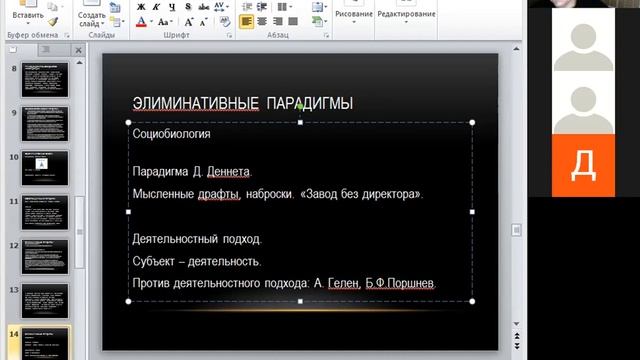The image size is (640, 360).
Task: Toggle bold Ж formatting
Action: (x=141, y=7)
